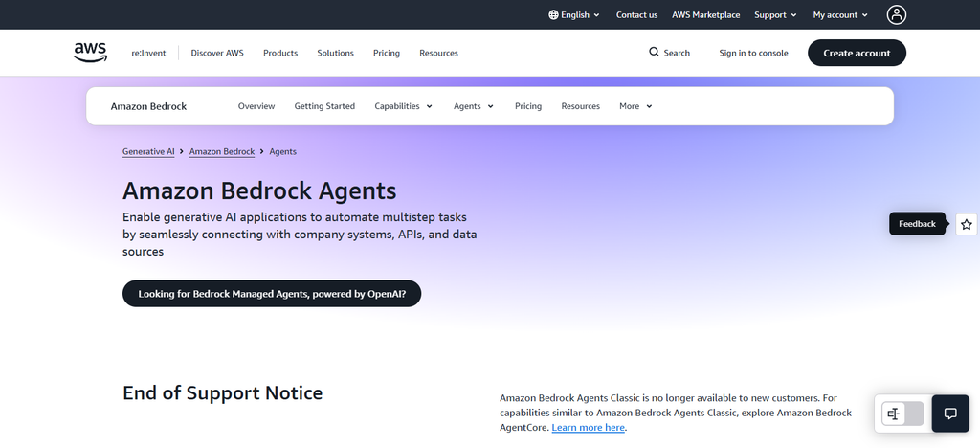Screen dimensions: 980x448
Task: Open the Learn more here link
Action: coord(589,427)
